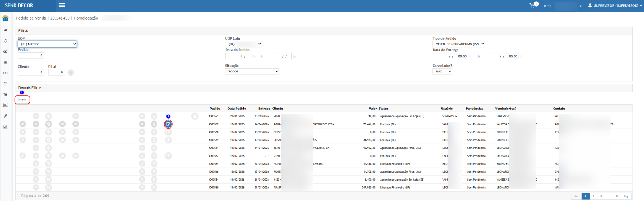Click the history clock icon for order 4003571

(x=48, y=116)
